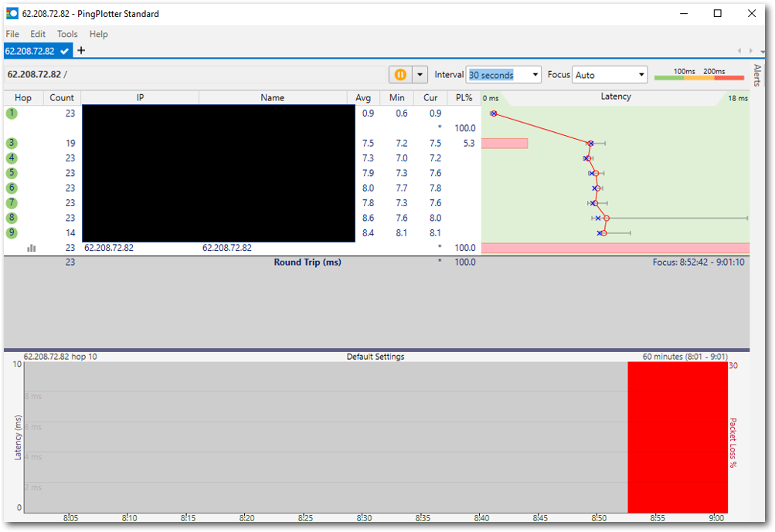Click the hop 8 average value 8.6
The width and height of the screenshot is (775, 532).
click(369, 218)
